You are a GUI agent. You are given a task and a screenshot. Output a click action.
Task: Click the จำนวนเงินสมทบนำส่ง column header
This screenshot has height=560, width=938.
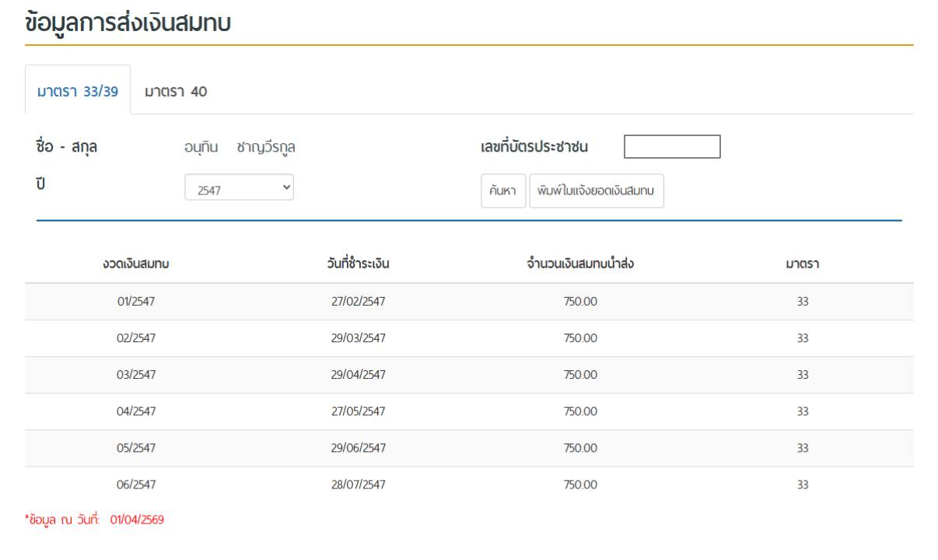coord(580,264)
